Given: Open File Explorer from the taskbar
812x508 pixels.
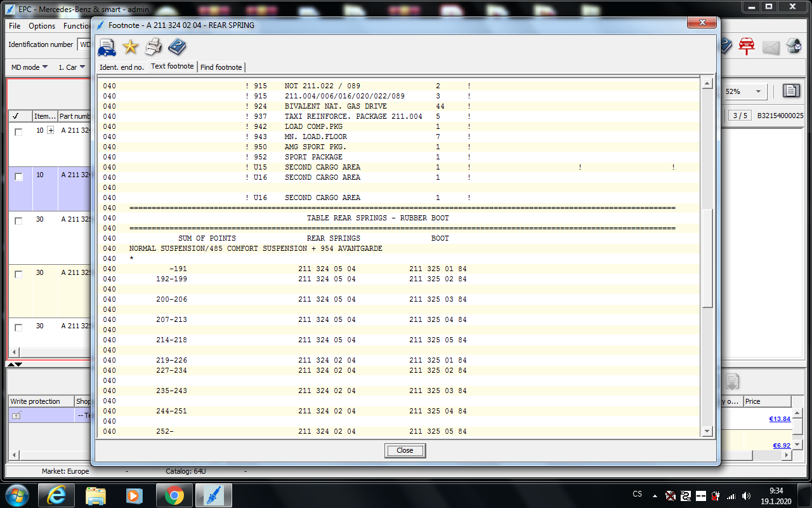Looking at the screenshot, I should [96, 495].
